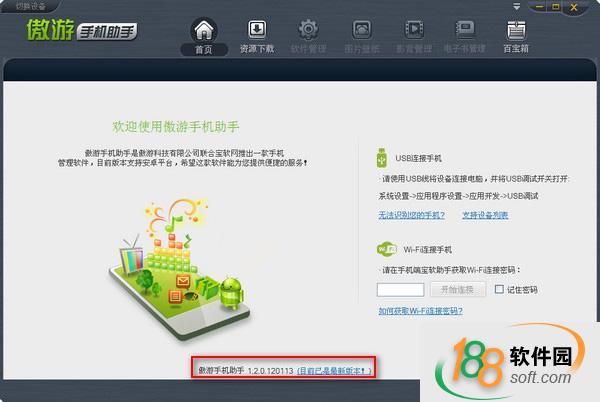The image size is (600, 402).
Task: Open the 百宝箱 toolbox icon
Action: pyautogui.click(x=516, y=30)
